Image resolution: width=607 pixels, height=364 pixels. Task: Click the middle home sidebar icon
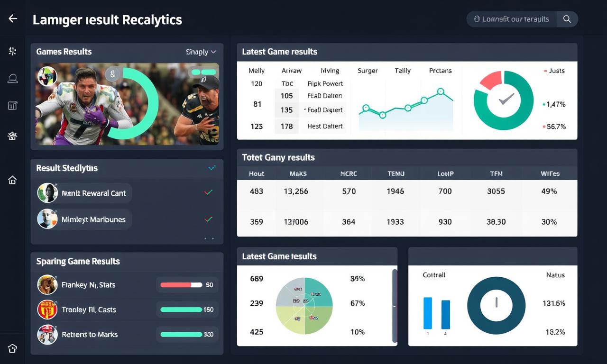pyautogui.click(x=13, y=180)
